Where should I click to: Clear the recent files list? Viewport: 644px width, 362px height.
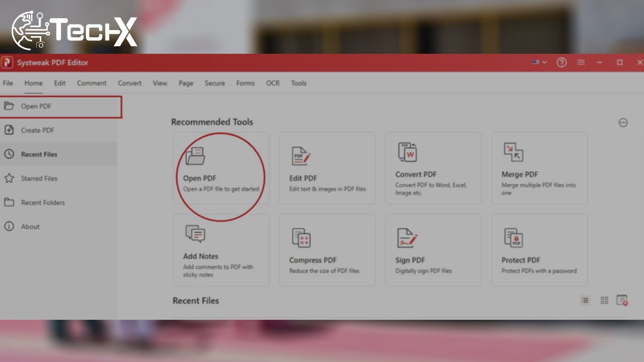623,300
